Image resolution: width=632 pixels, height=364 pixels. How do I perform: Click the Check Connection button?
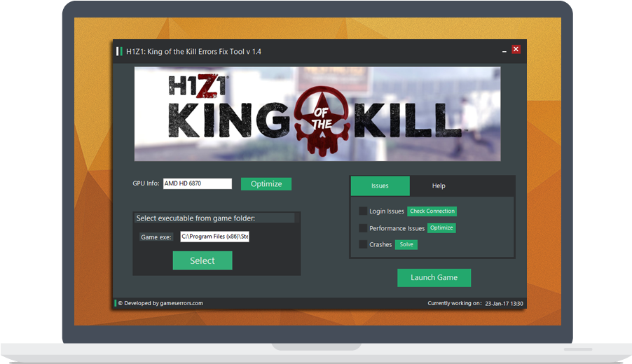432,211
